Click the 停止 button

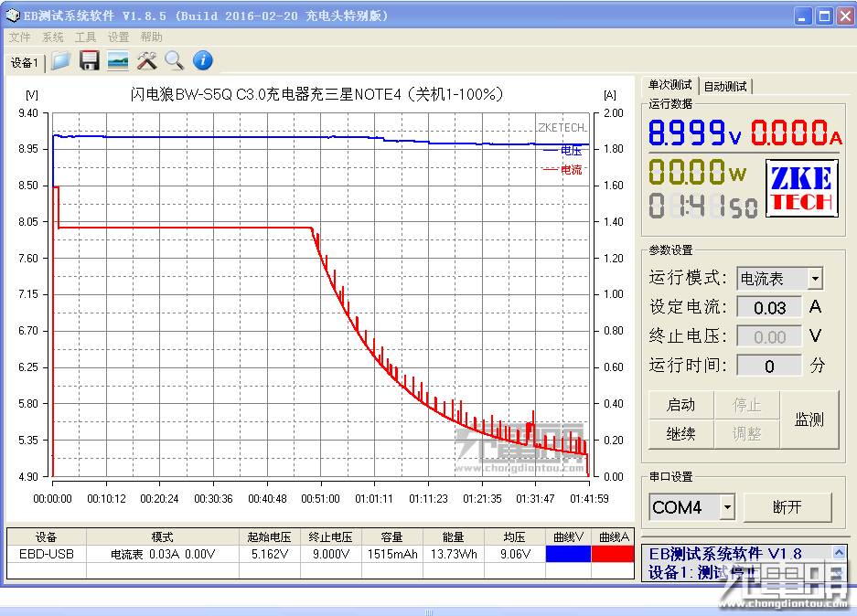point(746,405)
